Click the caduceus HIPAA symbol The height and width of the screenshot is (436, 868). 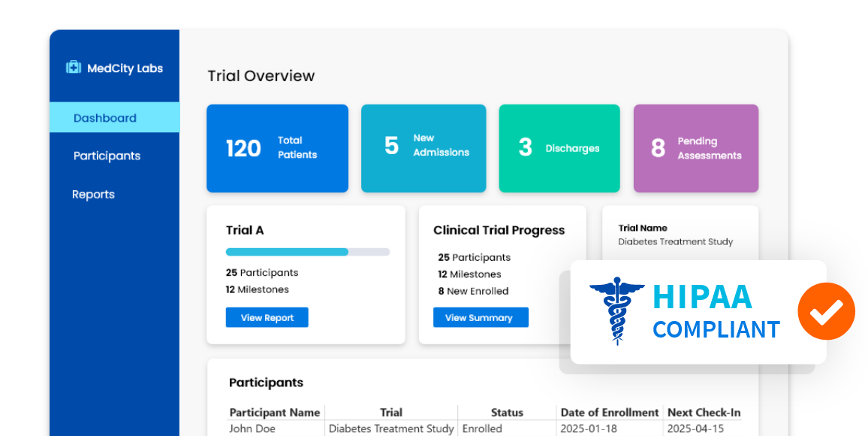tap(616, 310)
